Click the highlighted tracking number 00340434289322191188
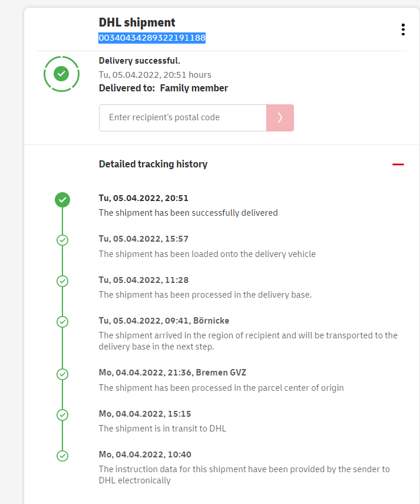420x504 pixels. (x=152, y=38)
